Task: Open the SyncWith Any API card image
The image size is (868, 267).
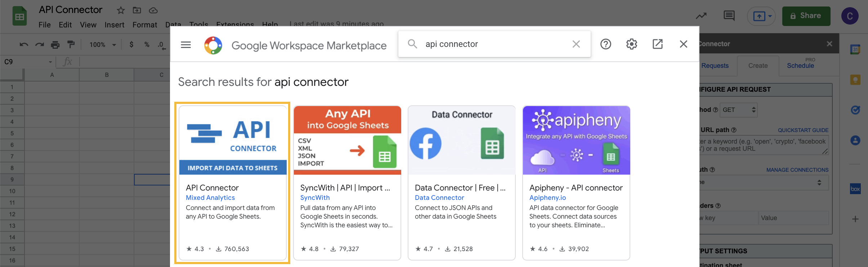Action: pos(348,140)
